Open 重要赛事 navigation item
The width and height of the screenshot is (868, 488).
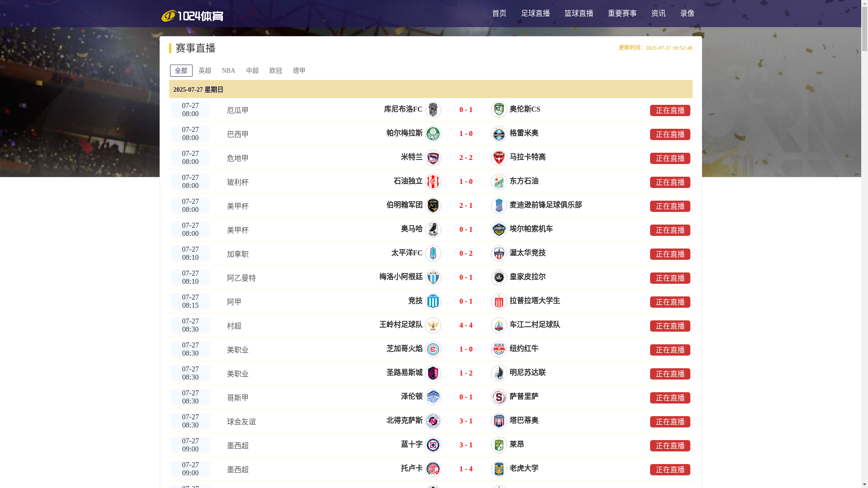[x=622, y=14]
